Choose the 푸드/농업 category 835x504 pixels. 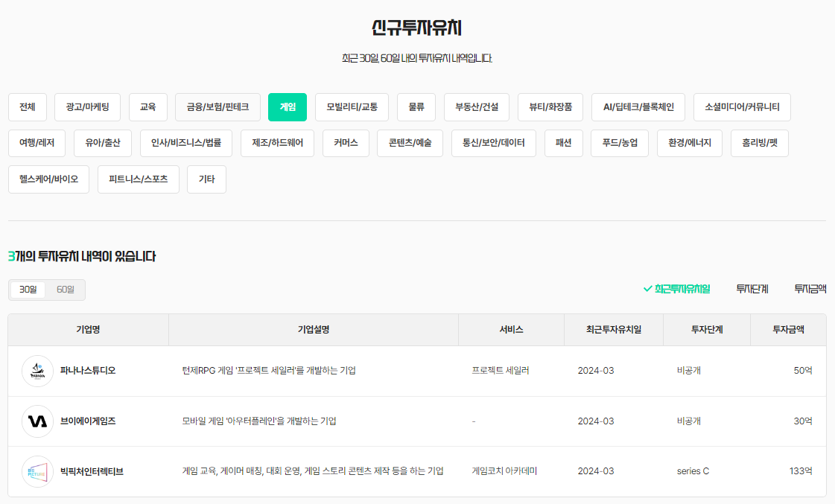tap(620, 143)
